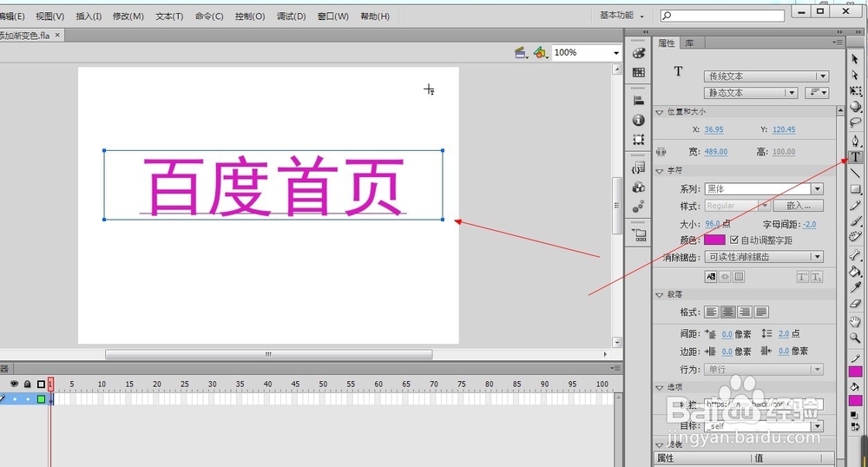Image resolution: width=868 pixels, height=467 pixels.
Task: Set paragraph format to align center
Action: pyautogui.click(x=728, y=312)
